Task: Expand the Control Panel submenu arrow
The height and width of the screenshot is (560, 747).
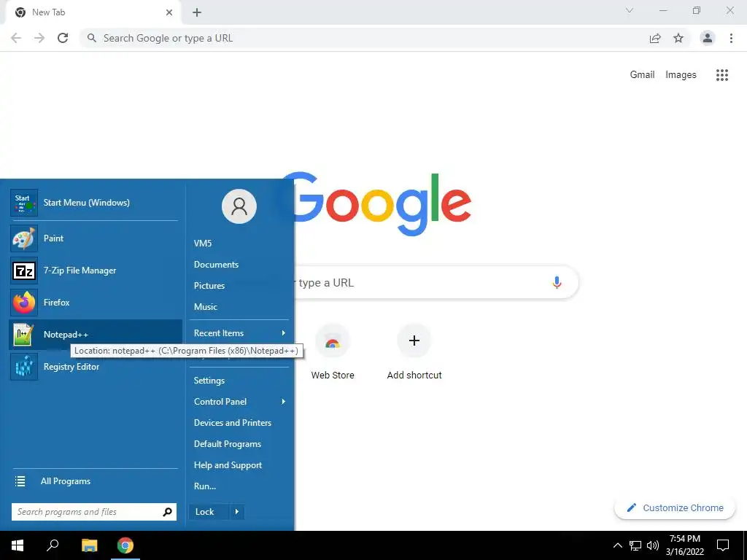Action: [x=284, y=402]
